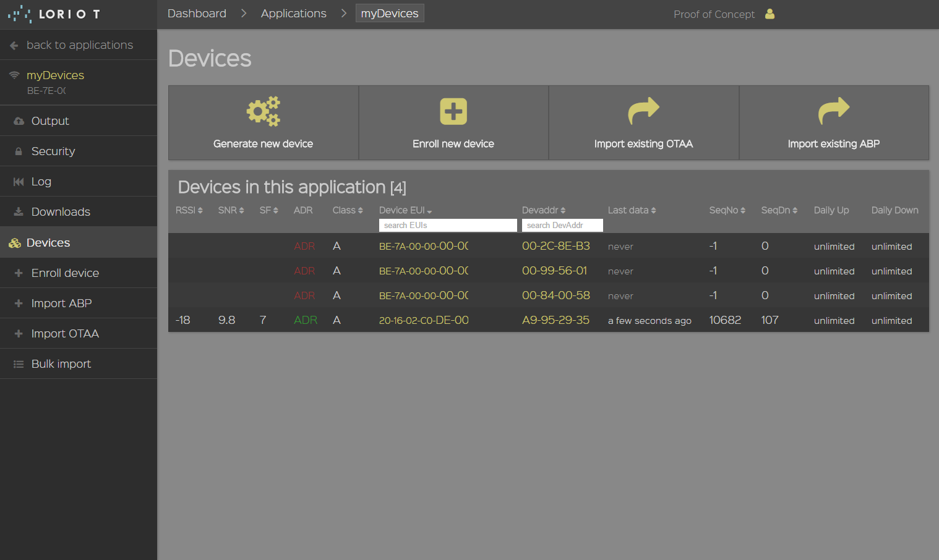Click the plus icon beside Enroll device
939x560 pixels.
point(19,273)
